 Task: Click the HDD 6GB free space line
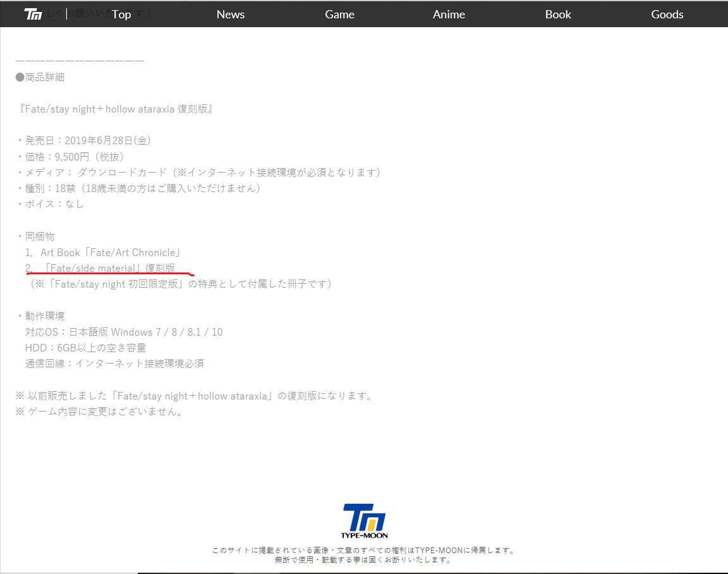click(86, 348)
